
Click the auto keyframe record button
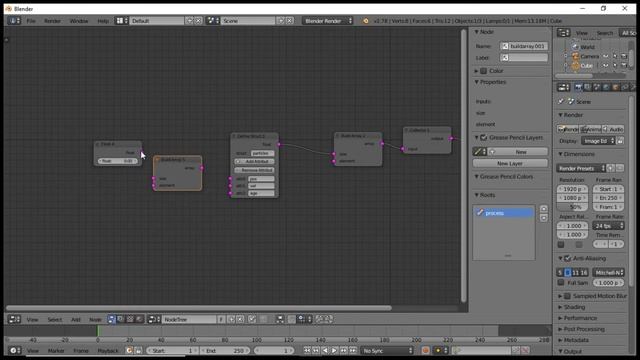[426, 350]
